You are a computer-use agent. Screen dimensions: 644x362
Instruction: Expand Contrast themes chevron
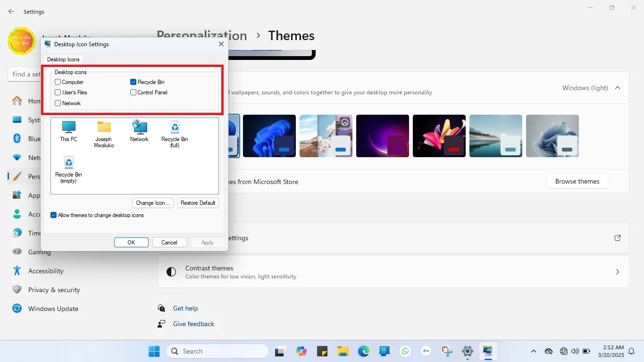pos(618,272)
